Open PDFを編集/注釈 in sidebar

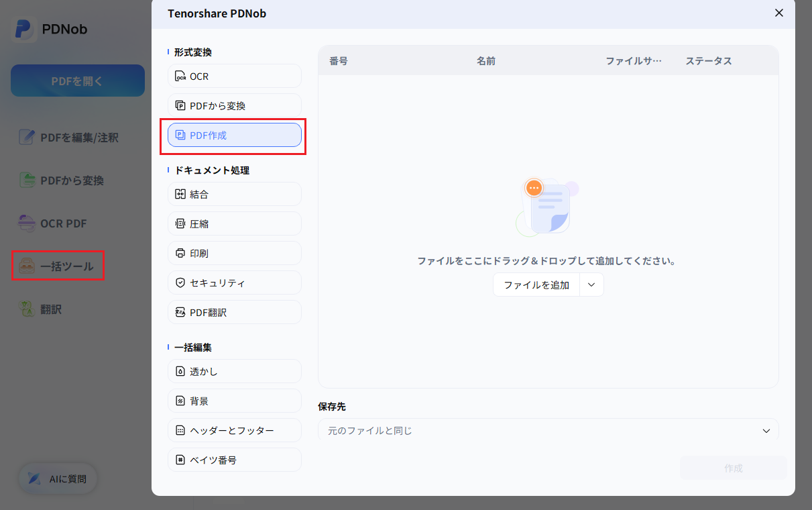pyautogui.click(x=68, y=138)
